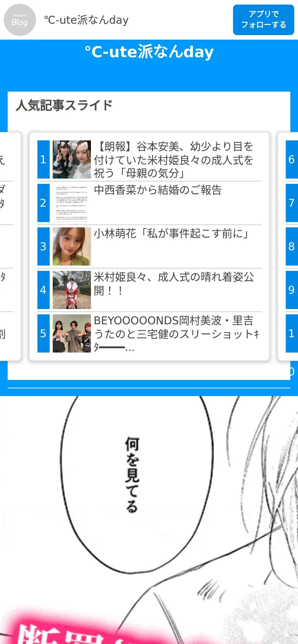Open the large °C-ute派なんday blog banner title
Image resolution: width=298 pixels, height=644 pixels.
pos(149,52)
